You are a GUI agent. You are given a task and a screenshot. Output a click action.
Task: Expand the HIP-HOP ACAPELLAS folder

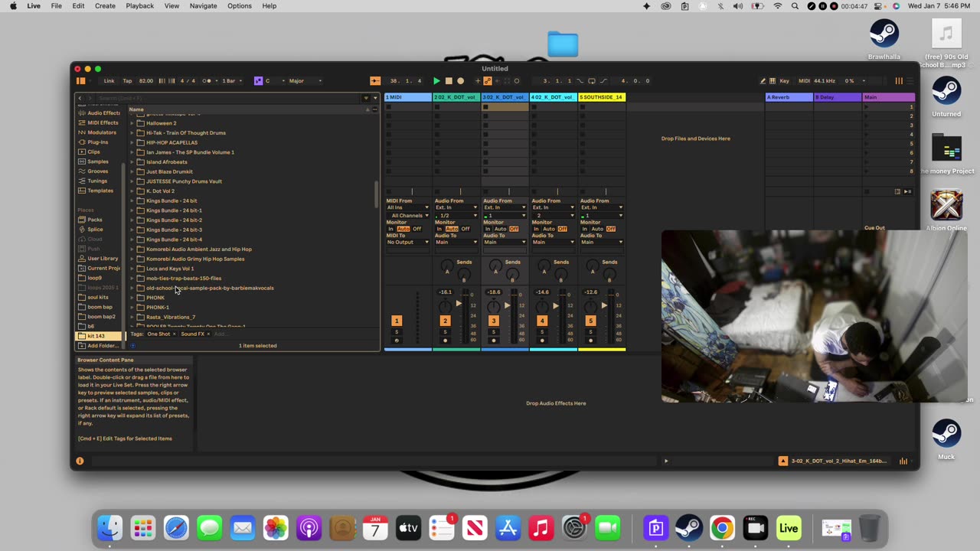[x=132, y=142]
